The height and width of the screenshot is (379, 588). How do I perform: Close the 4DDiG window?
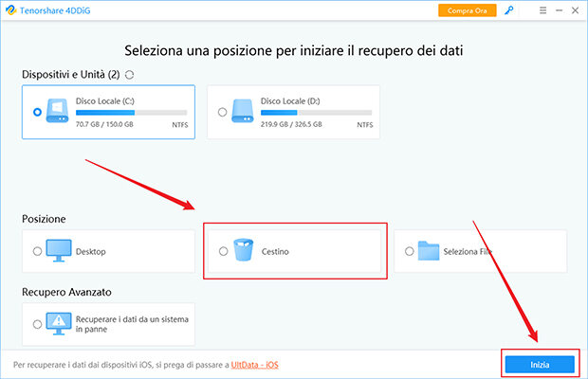pyautogui.click(x=575, y=10)
